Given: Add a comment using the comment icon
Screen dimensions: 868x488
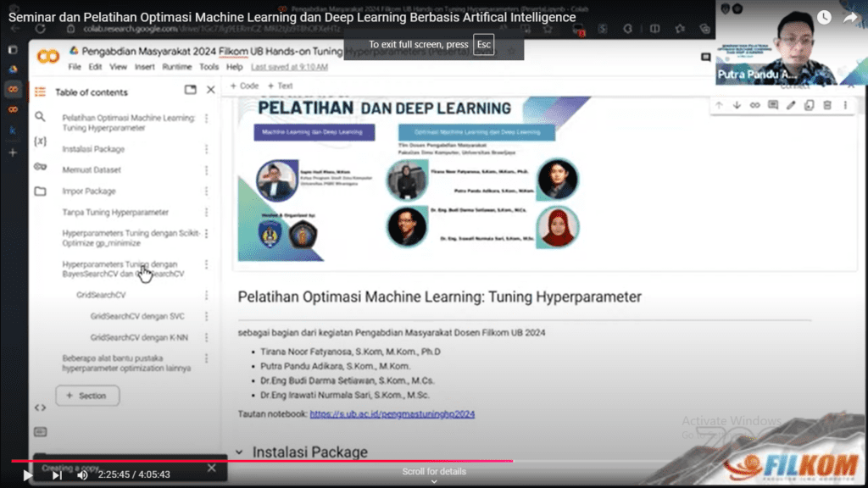Looking at the screenshot, I should point(773,106).
